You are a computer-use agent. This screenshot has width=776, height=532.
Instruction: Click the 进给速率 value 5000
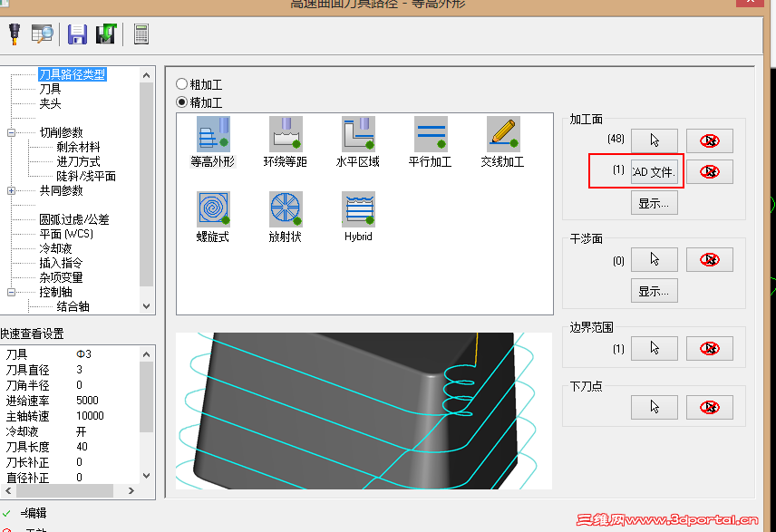pos(88,401)
